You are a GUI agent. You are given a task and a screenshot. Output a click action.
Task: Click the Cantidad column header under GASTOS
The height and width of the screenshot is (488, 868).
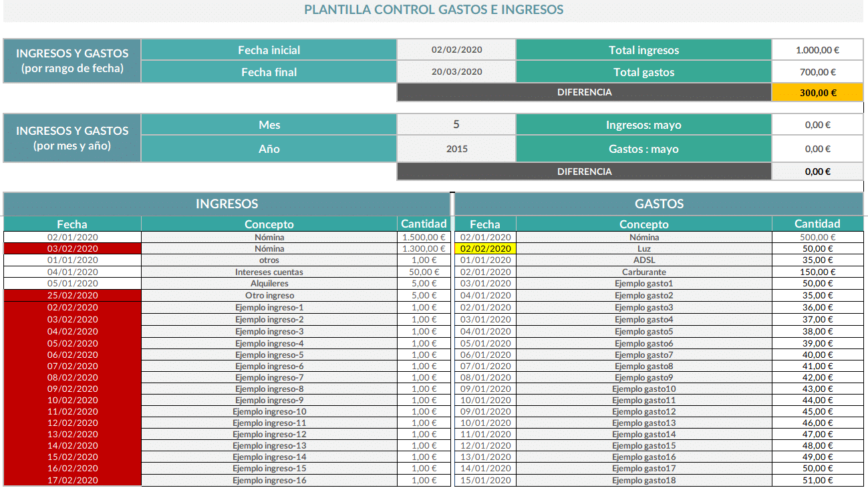[x=817, y=224]
